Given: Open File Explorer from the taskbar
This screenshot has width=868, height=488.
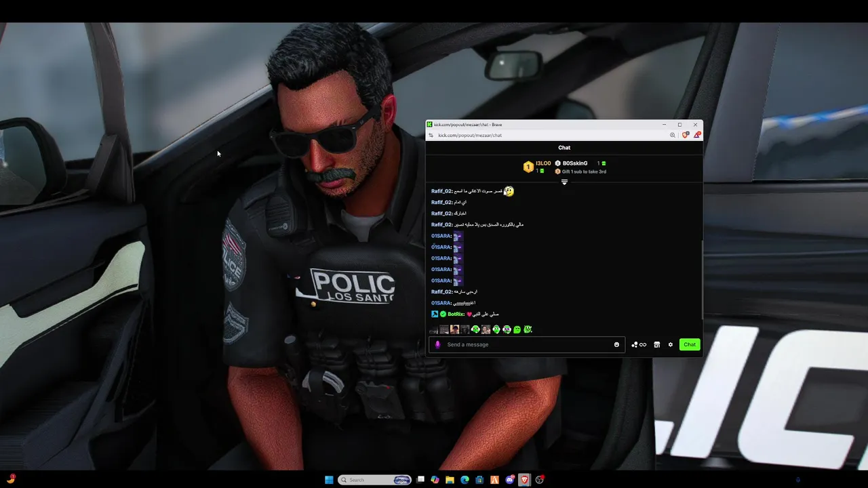Looking at the screenshot, I should tap(450, 480).
